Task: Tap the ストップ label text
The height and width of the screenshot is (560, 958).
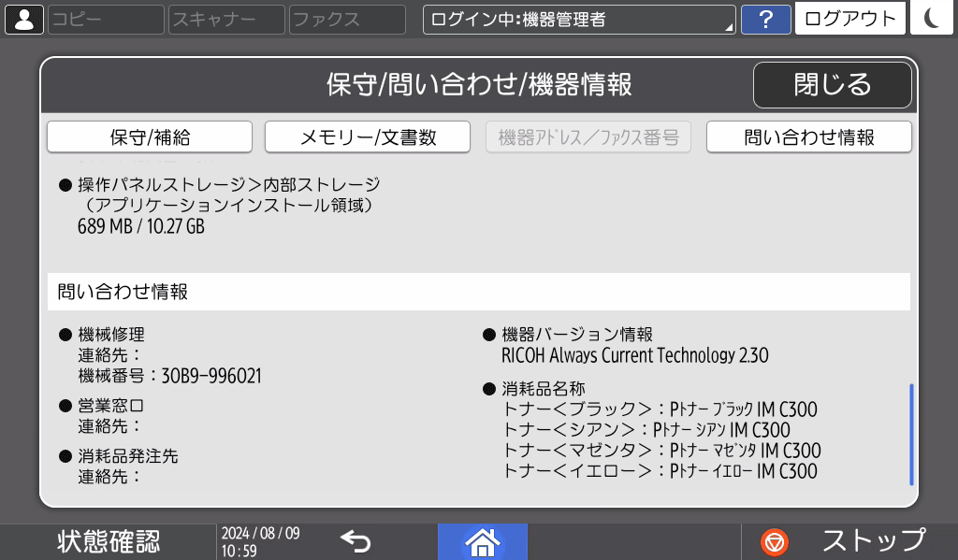Action: tap(873, 541)
